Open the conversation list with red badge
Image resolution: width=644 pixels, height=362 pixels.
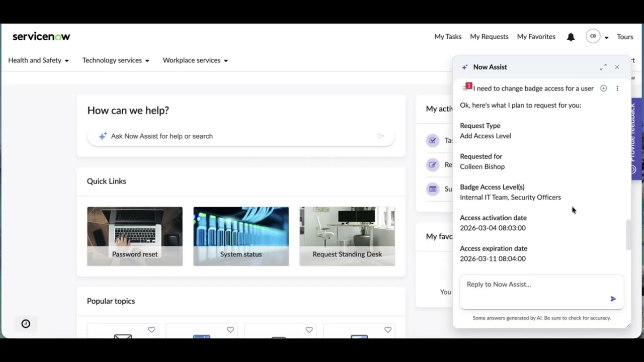point(466,87)
